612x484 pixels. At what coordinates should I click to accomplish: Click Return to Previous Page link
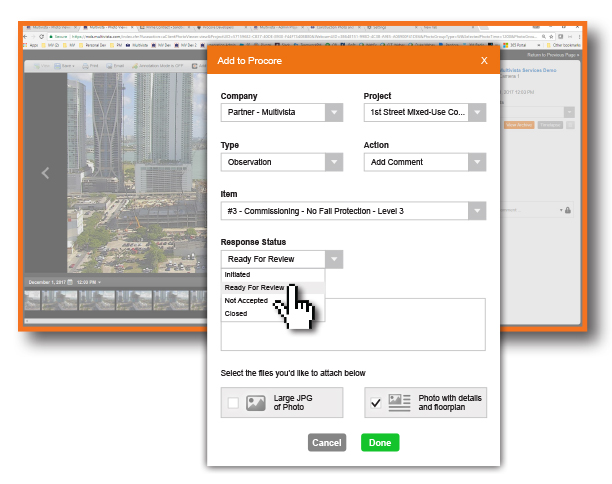point(553,55)
